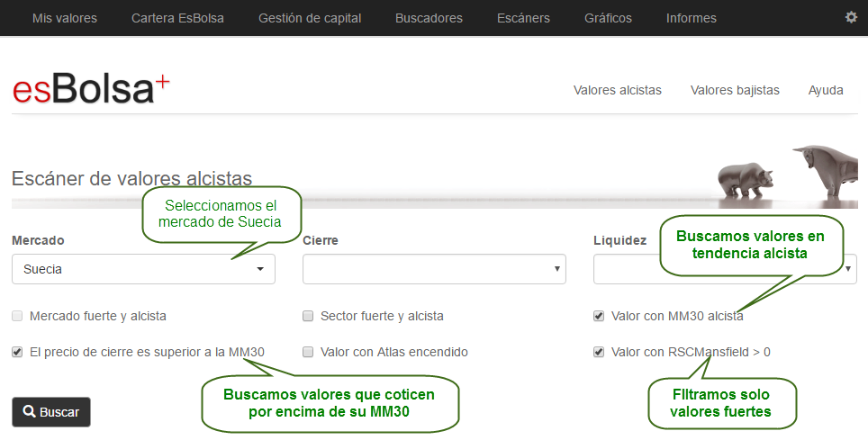Click the esBolsa+ logo
Screen dimensions: 868x440
tap(91, 90)
